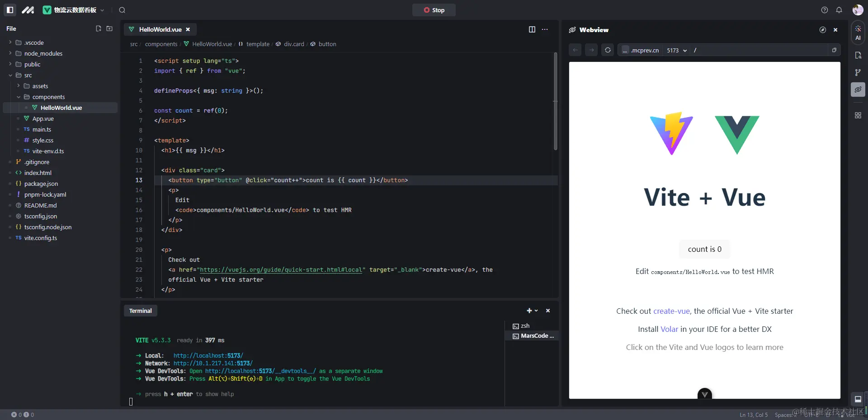Click the create-vue link in the preview

point(671,311)
